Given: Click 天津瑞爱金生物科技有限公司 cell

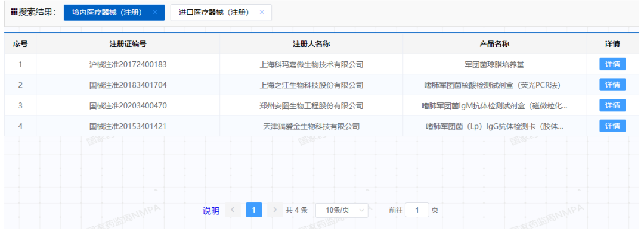Looking at the screenshot, I should pos(311,126).
